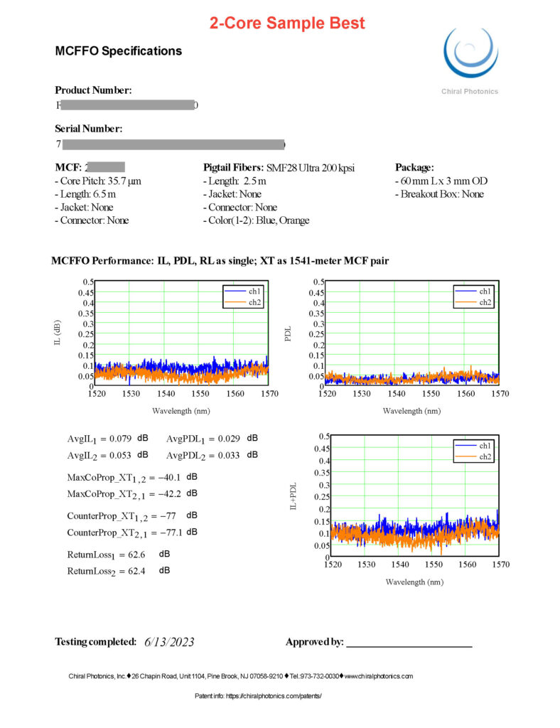560x728 pixels.
Task: Click the MaxCoProp_XT1,2 = -40.1 value
Action: pos(132,478)
